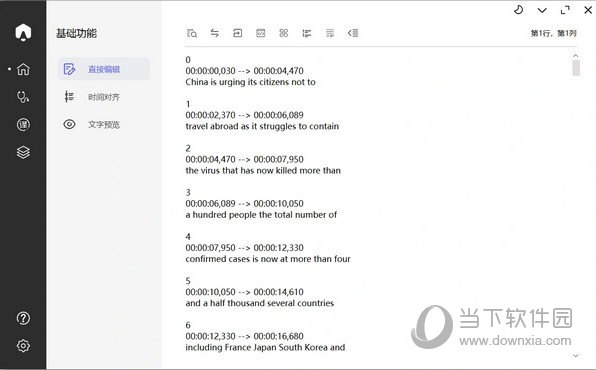Open the settings gear in the sidebar
Screen dimensions: 596x370
tap(23, 346)
